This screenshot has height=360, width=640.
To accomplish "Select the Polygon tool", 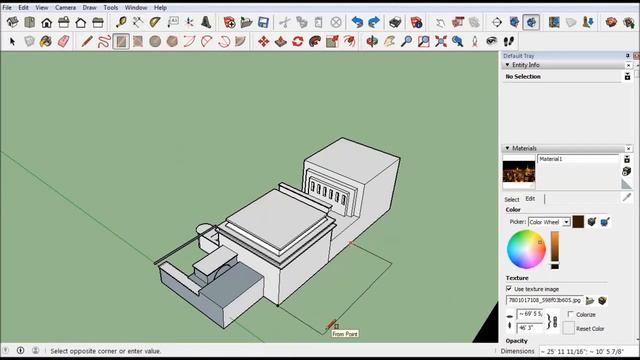I will (x=172, y=41).
